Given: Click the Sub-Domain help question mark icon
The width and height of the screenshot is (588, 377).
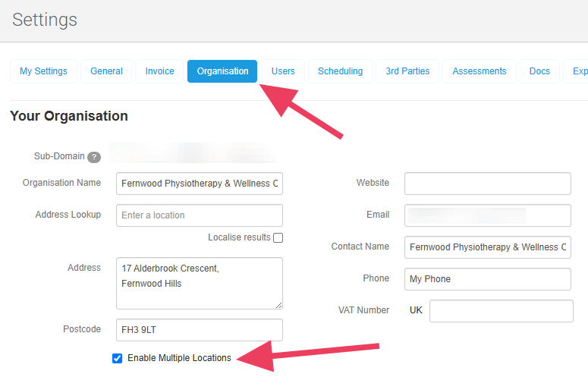Looking at the screenshot, I should point(94,157).
